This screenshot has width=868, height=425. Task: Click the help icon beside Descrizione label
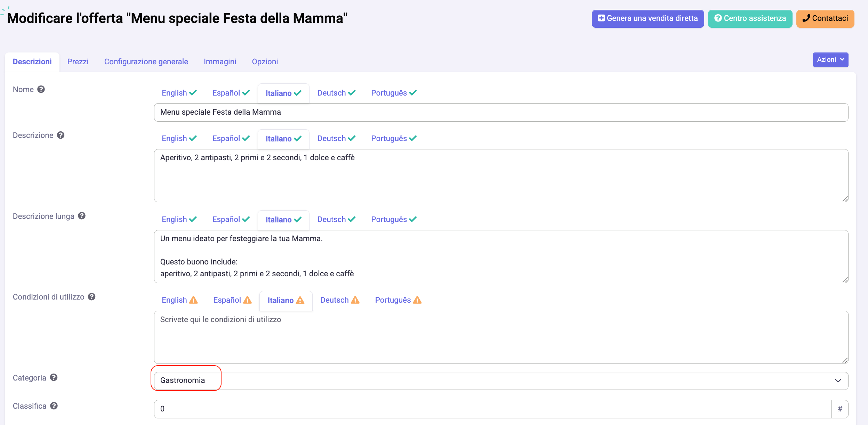click(61, 135)
